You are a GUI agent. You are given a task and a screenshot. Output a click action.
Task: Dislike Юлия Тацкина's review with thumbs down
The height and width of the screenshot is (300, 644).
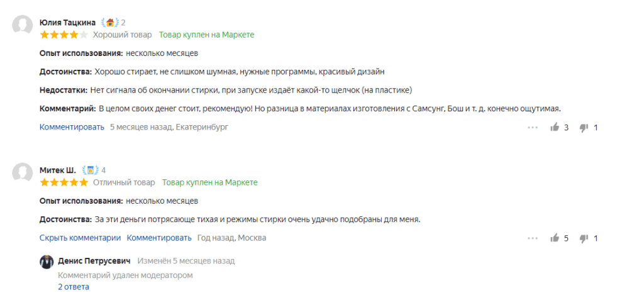pyautogui.click(x=584, y=128)
